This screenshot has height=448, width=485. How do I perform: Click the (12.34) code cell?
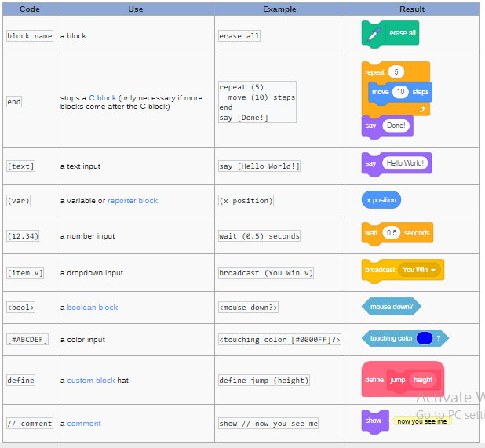point(23,236)
